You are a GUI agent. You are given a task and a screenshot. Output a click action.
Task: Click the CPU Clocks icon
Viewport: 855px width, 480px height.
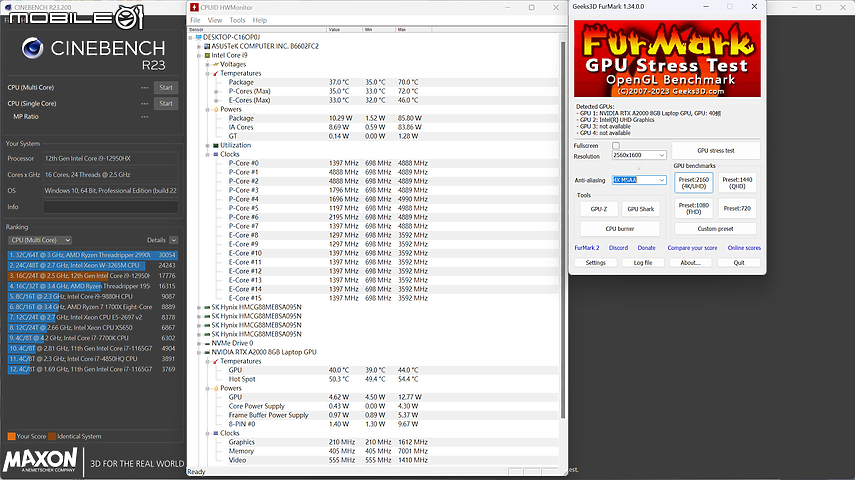[x=216, y=154]
